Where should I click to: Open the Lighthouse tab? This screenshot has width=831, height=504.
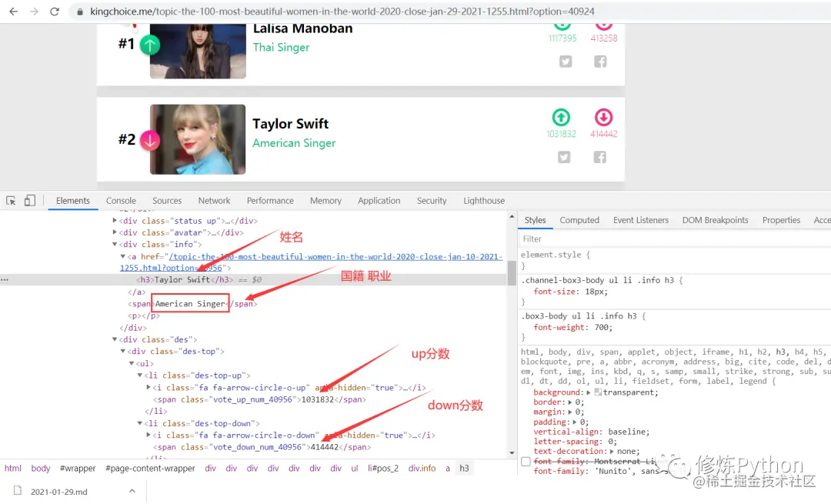tap(484, 201)
